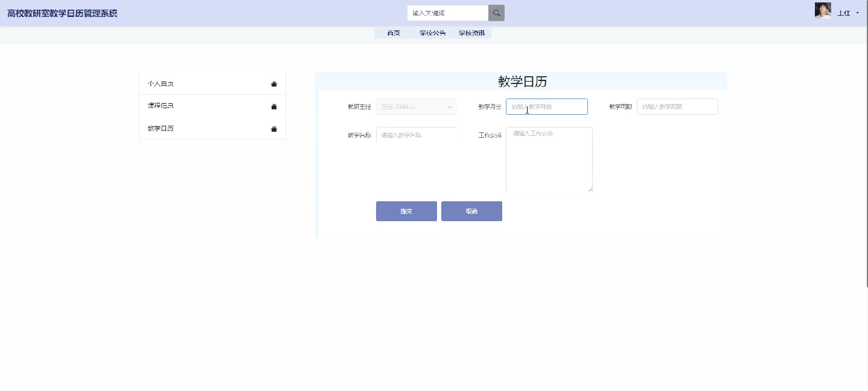The height and width of the screenshot is (391, 868).
Task: Click the 取消 button
Action: tap(471, 211)
